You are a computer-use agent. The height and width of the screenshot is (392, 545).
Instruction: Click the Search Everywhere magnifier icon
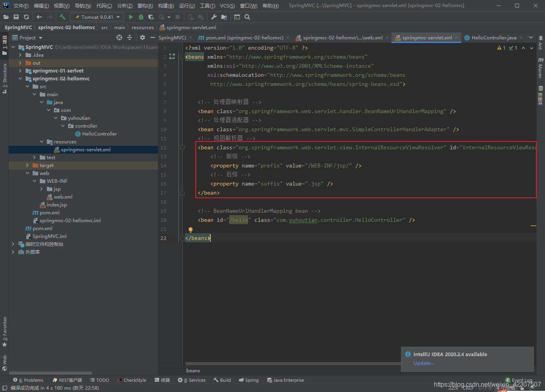[247, 17]
